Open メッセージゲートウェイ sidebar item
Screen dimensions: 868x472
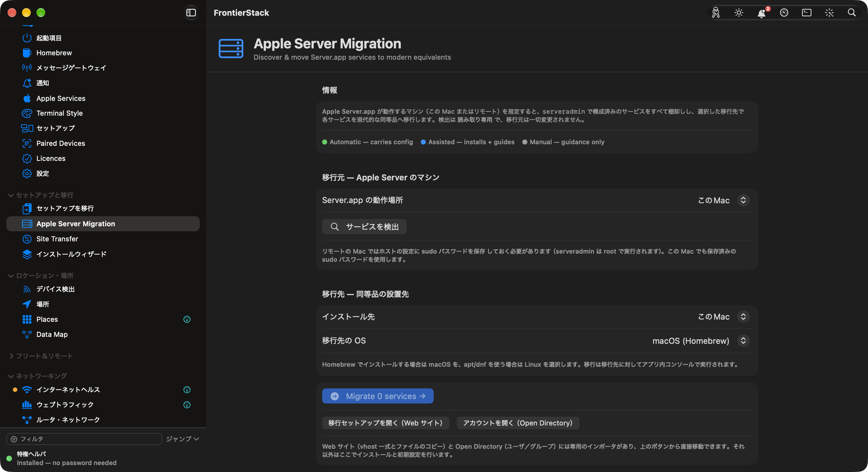103,68
